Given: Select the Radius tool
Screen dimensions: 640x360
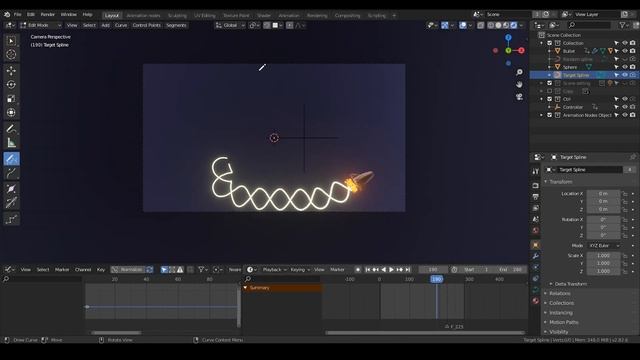Looking at the screenshot, I should pos(11,188).
